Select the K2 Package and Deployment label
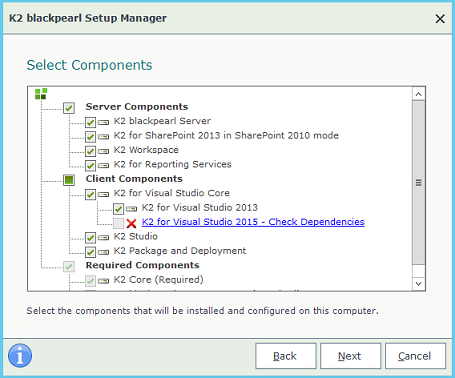Screen dimensions: 455x378 coord(180,251)
